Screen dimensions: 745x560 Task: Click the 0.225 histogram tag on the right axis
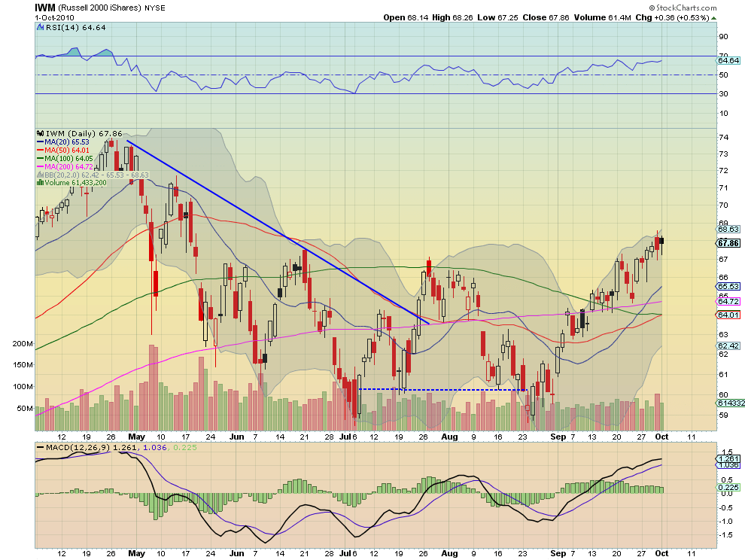click(x=728, y=487)
